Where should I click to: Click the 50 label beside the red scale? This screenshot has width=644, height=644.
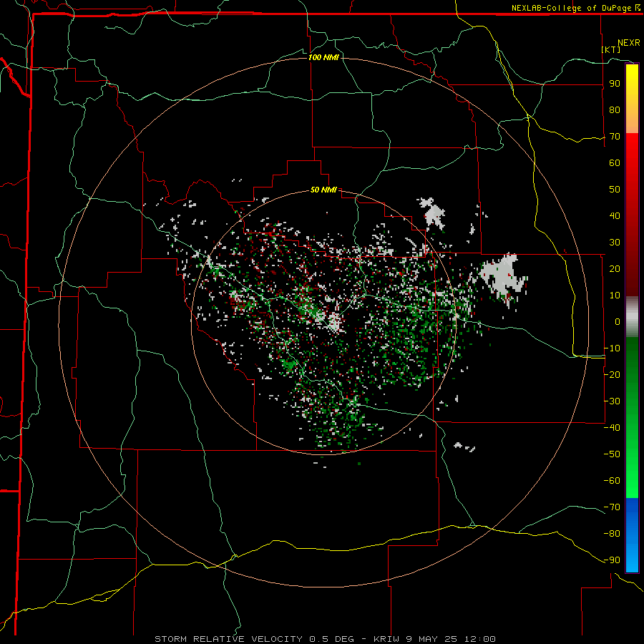[615, 190]
